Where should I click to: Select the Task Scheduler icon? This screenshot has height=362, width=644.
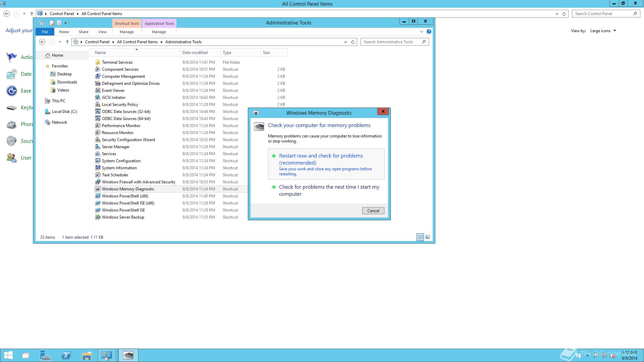(98, 175)
